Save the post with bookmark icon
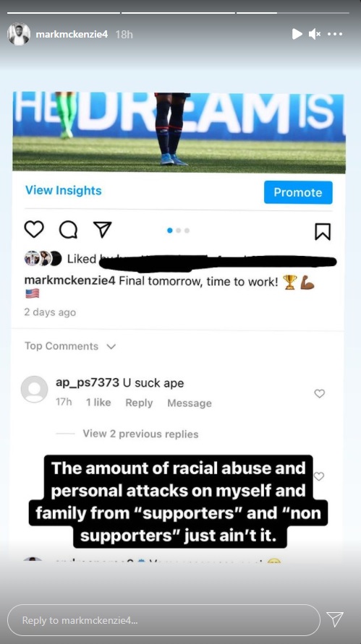This screenshot has width=361, height=644. pyautogui.click(x=323, y=231)
